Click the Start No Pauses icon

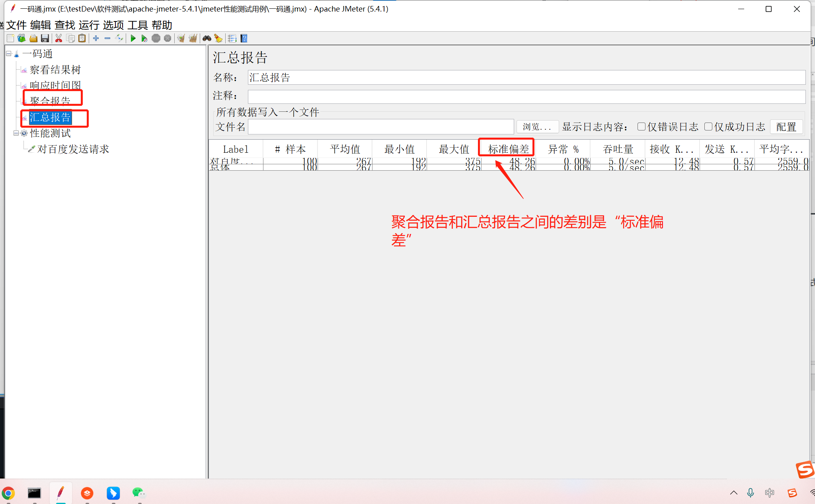tap(144, 38)
